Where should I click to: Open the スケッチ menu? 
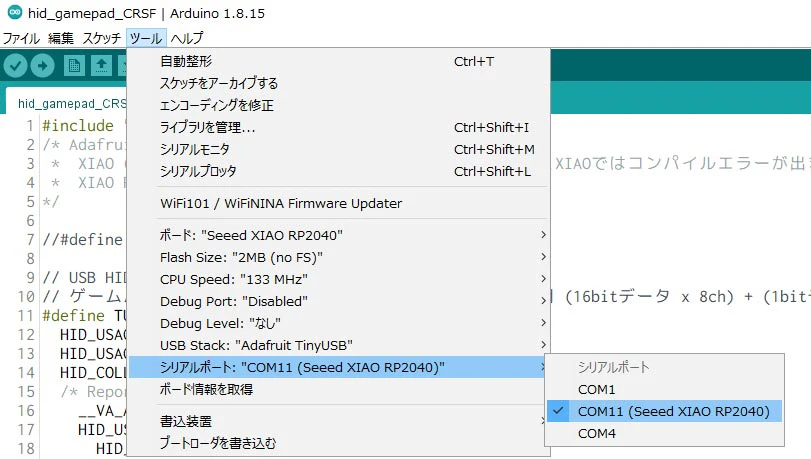point(101,38)
